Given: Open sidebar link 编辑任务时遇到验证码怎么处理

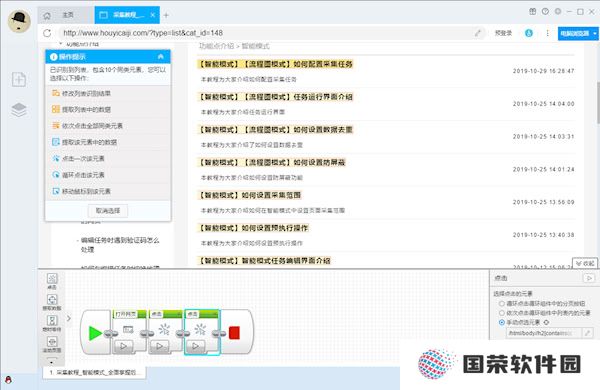Looking at the screenshot, I should 120,245.
